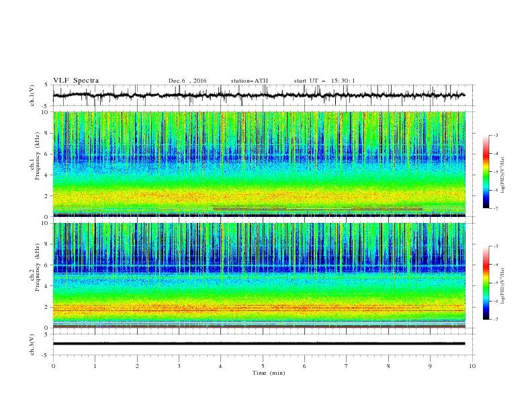Click the time axis tick label "10"
The image size is (532, 411).
pyautogui.click(x=472, y=366)
